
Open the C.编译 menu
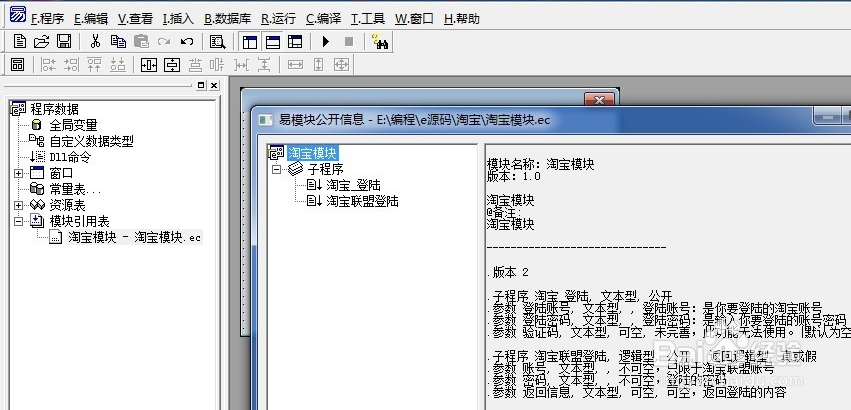323,18
